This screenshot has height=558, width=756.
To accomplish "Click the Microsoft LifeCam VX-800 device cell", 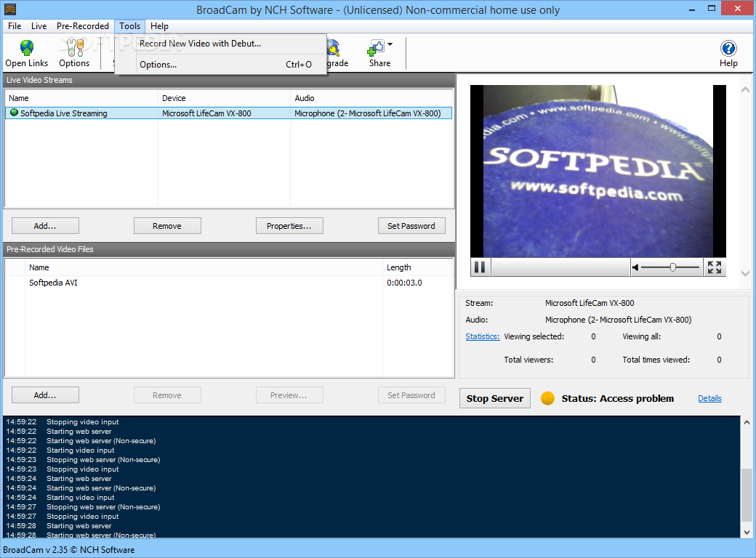I will 206,113.
